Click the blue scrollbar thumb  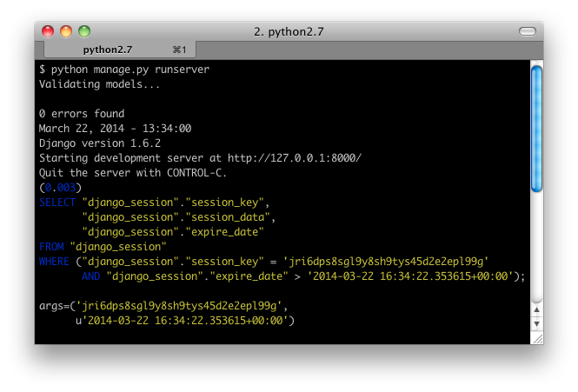(537, 129)
